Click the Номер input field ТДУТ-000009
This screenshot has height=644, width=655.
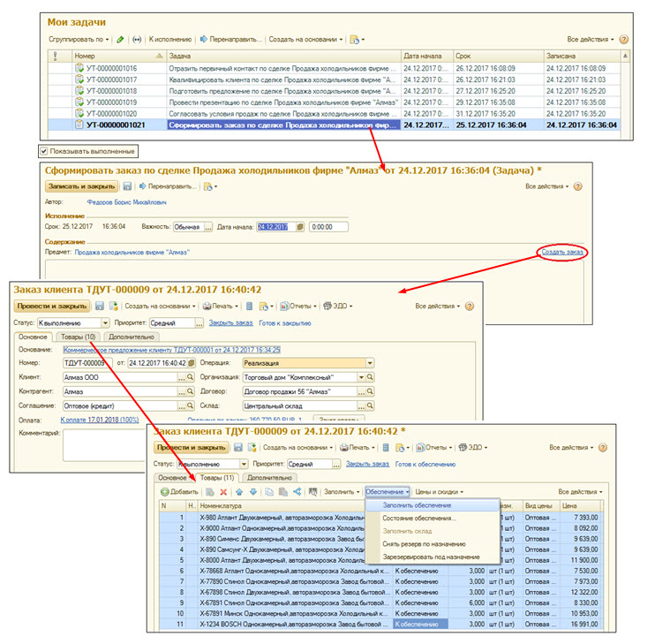point(87,363)
